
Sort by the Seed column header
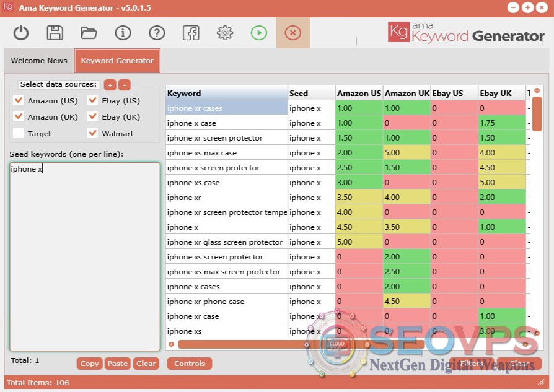tap(311, 94)
